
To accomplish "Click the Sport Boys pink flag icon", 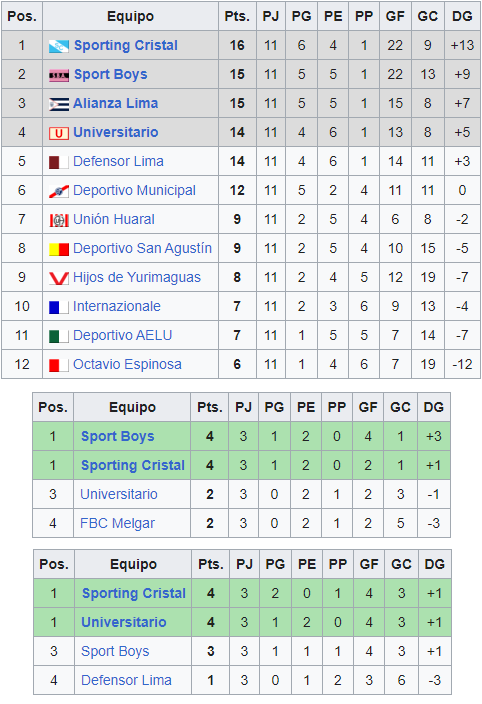I will [59, 75].
